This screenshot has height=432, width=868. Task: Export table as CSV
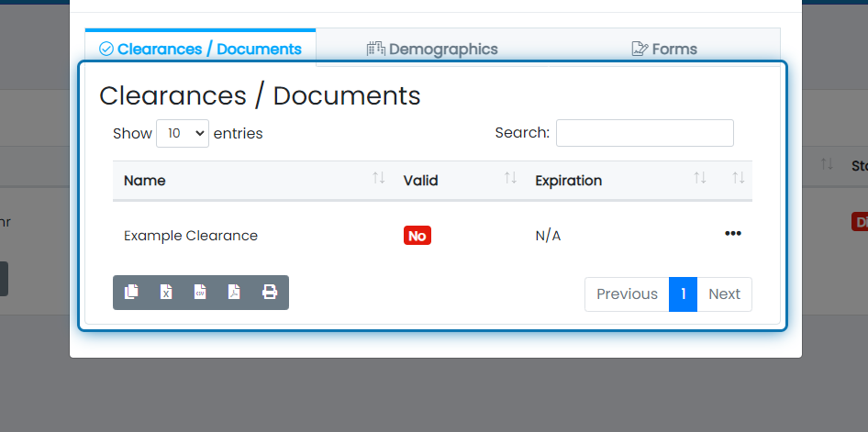[x=200, y=293]
